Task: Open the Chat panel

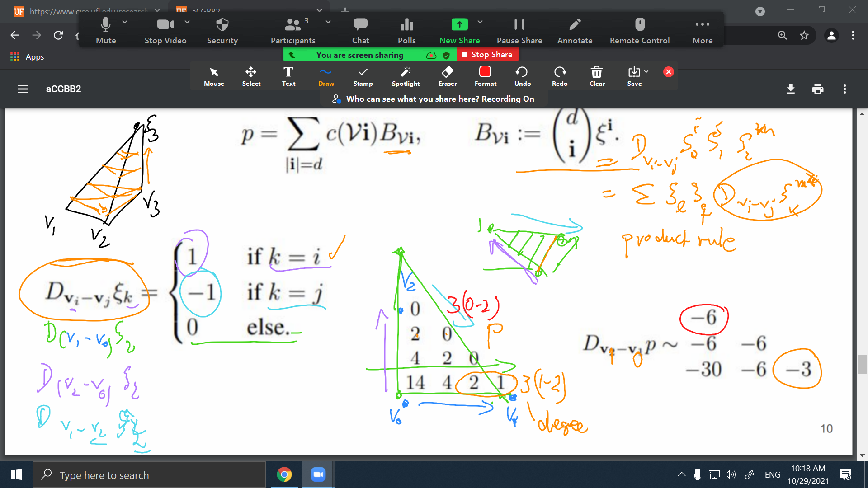Action: [360, 31]
